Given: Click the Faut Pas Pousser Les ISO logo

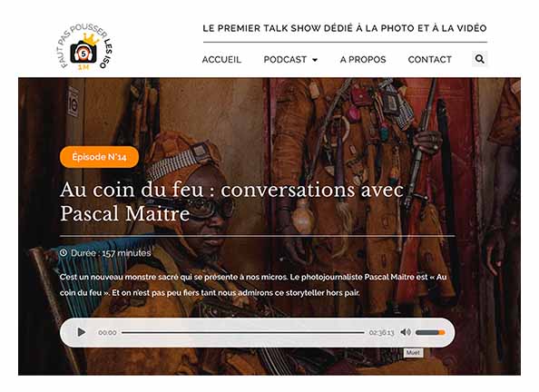Looking at the screenshot, I should pyautogui.click(x=85, y=47).
